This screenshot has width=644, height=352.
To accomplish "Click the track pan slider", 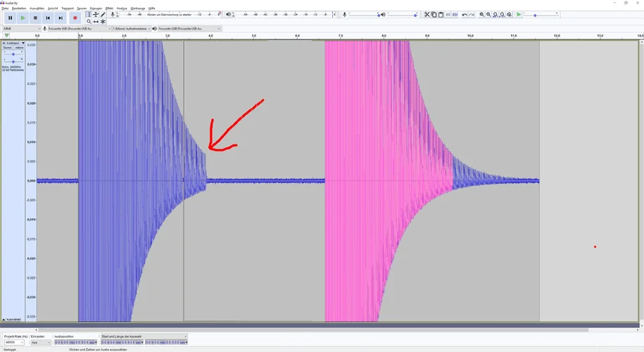I will click(13, 62).
